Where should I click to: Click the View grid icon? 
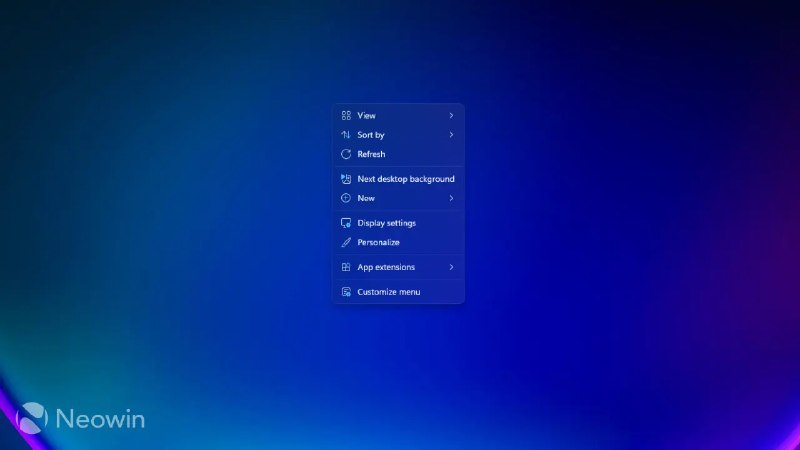pyautogui.click(x=346, y=115)
